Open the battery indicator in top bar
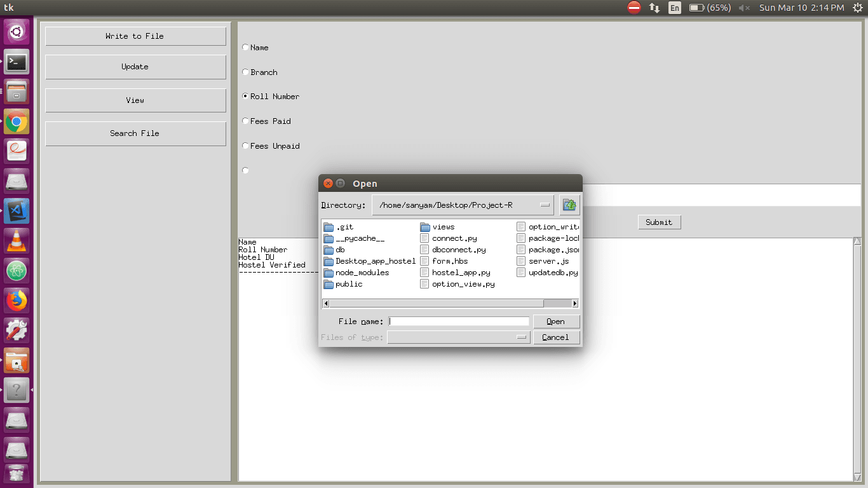868x488 pixels. pyautogui.click(x=710, y=8)
